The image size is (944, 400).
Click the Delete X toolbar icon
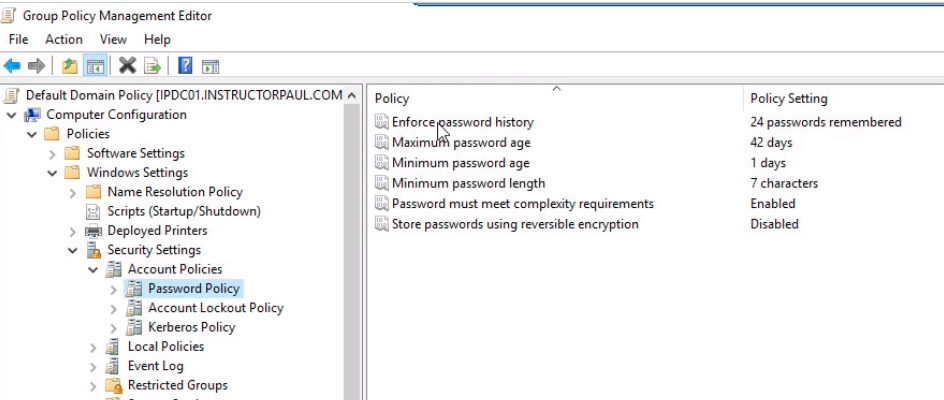[x=127, y=66]
